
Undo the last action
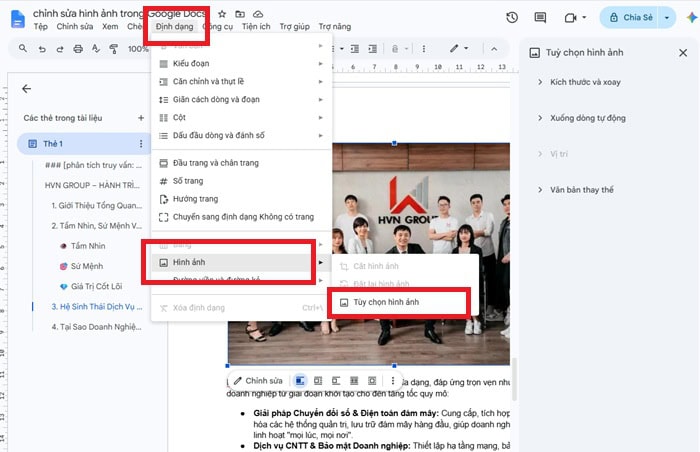[x=42, y=49]
